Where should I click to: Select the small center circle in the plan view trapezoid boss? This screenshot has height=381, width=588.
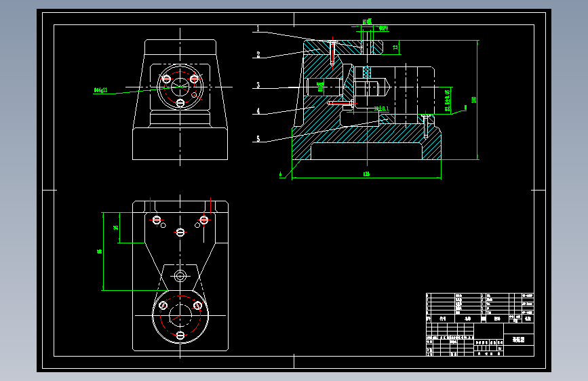(180, 277)
